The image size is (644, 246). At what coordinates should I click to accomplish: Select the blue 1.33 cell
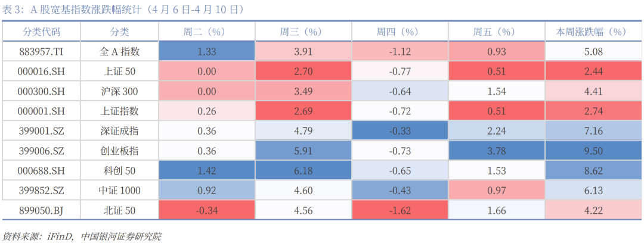(206, 51)
